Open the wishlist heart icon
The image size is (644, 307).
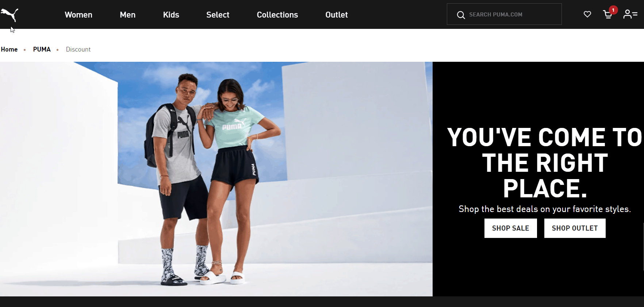pos(587,14)
